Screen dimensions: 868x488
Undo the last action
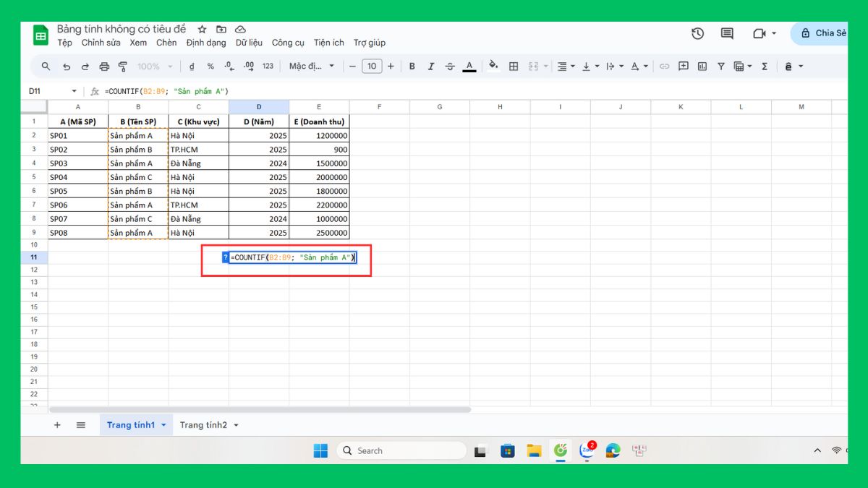tap(66, 66)
